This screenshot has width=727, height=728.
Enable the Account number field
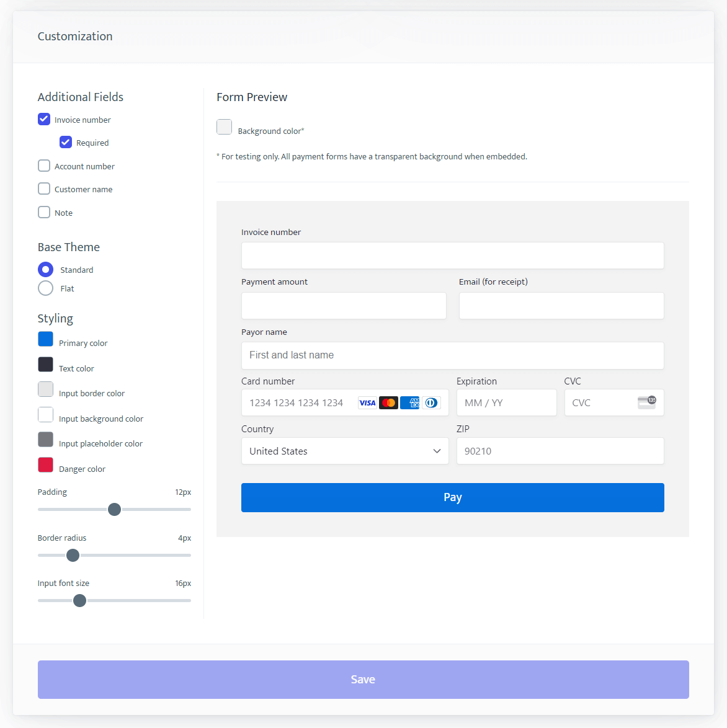point(44,166)
